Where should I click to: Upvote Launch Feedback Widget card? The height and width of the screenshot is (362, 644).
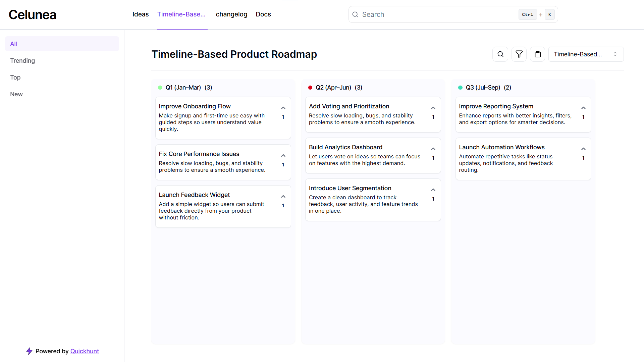click(283, 197)
